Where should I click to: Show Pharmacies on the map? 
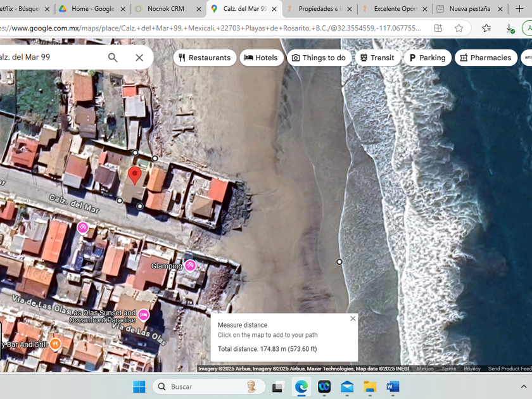[x=486, y=58]
